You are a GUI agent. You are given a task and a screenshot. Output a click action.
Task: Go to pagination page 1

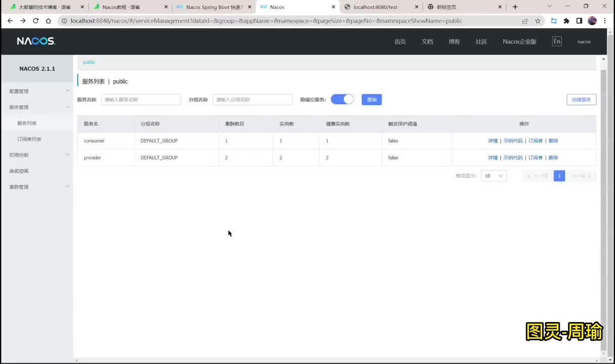pyautogui.click(x=559, y=176)
